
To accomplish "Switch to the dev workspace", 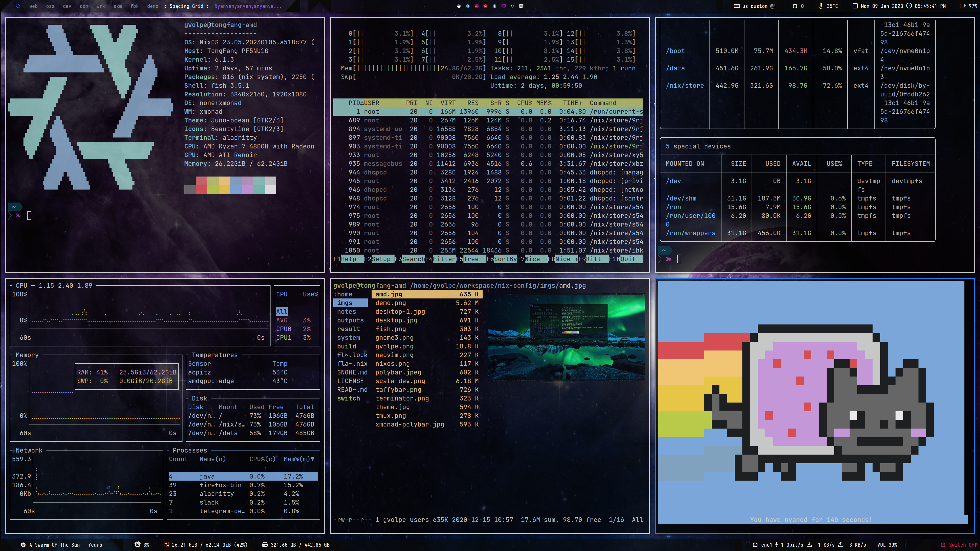I will click(x=67, y=6).
